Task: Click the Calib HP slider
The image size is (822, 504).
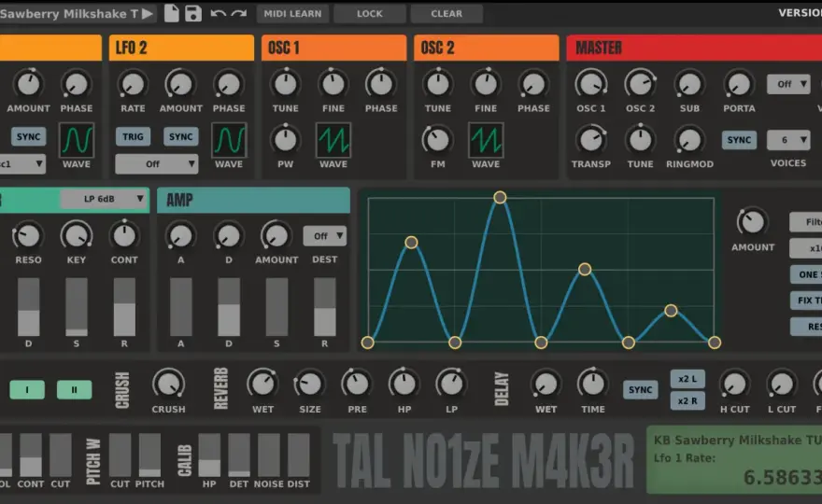Action: tap(209, 455)
